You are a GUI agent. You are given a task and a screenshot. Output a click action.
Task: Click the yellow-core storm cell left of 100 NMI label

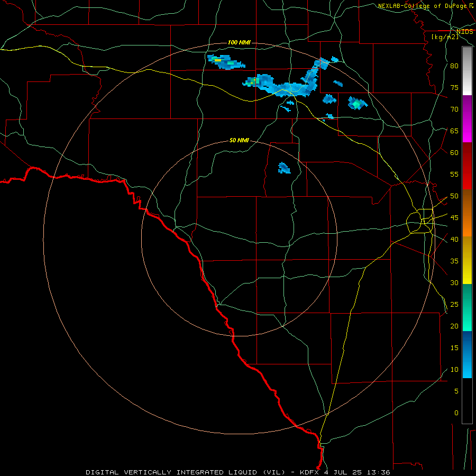[x=226, y=62]
